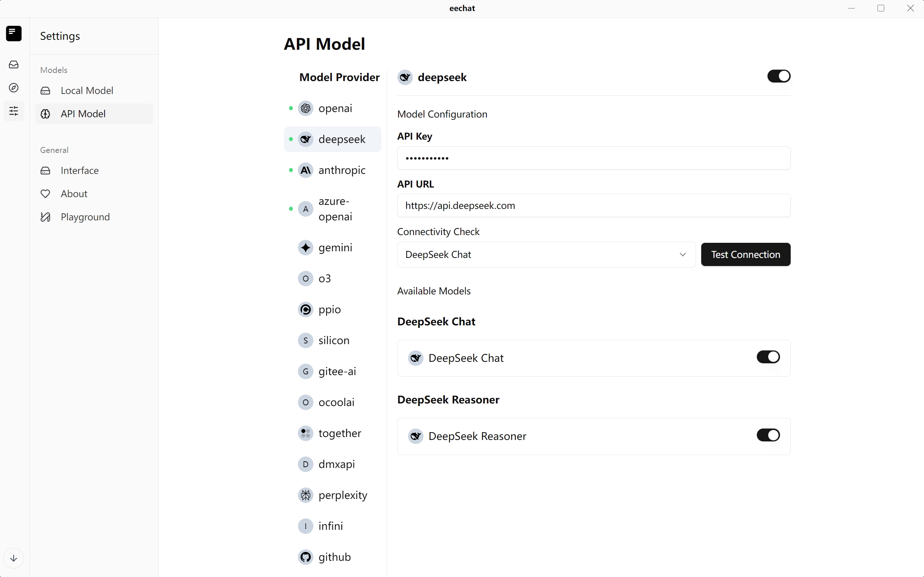Click the settings sliders icon in rail
This screenshot has width=924, height=577.
tap(14, 111)
